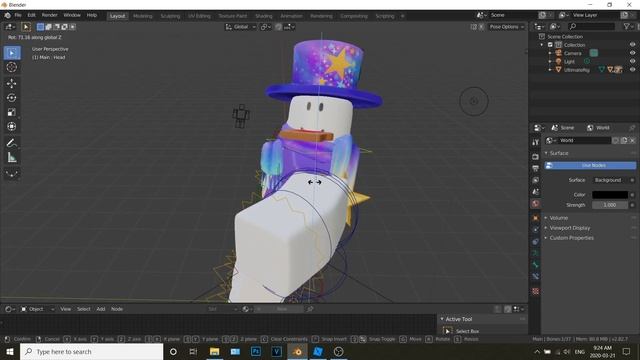640x360 pixels.
Task: Click the new world datablock icon
Action: click(624, 140)
